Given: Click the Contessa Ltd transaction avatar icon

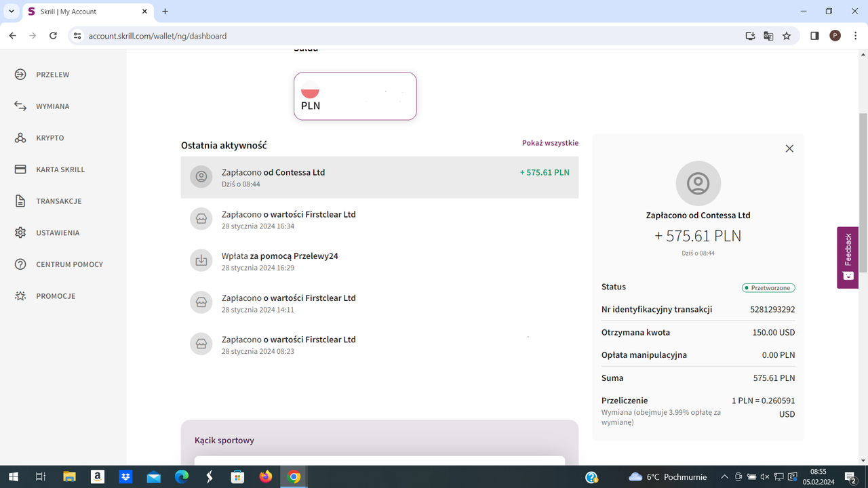Looking at the screenshot, I should (201, 177).
